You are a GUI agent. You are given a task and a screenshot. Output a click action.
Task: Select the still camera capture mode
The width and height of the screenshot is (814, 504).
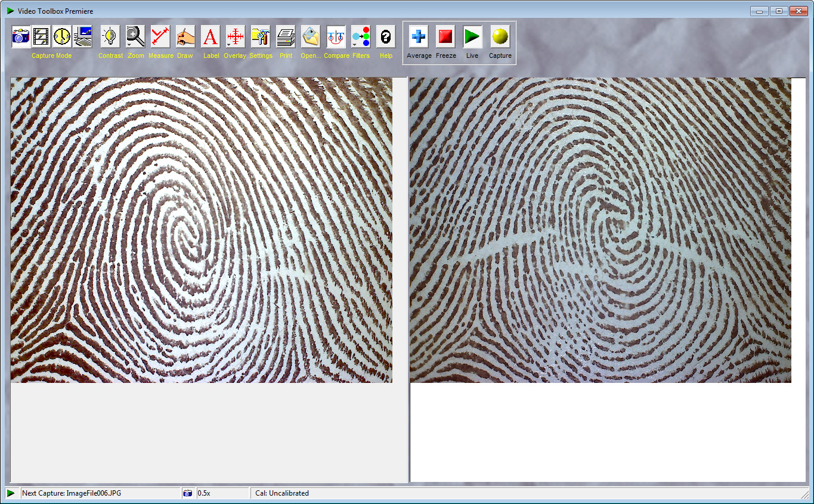pyautogui.click(x=21, y=37)
